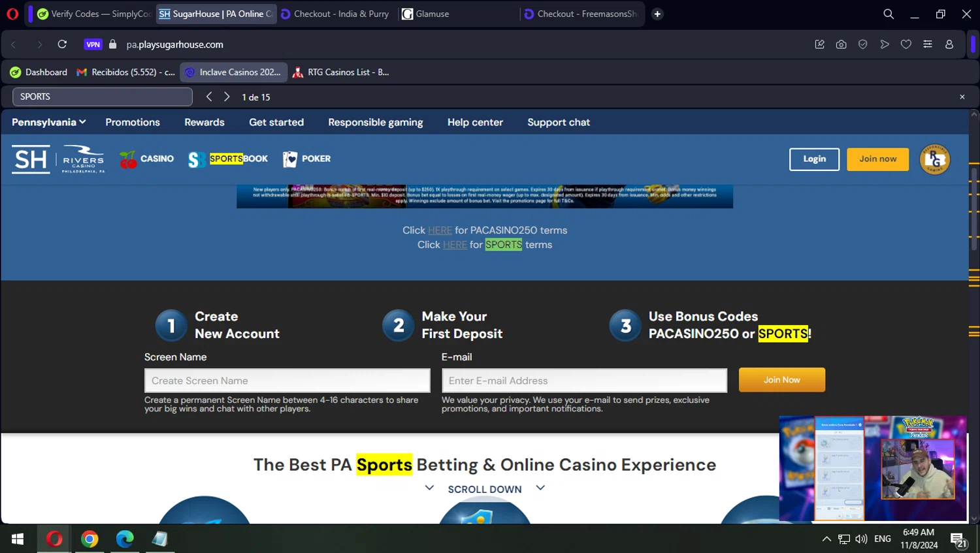Add page to bookmarks heart icon
The height and width of the screenshot is (553, 980).
pyautogui.click(x=906, y=44)
